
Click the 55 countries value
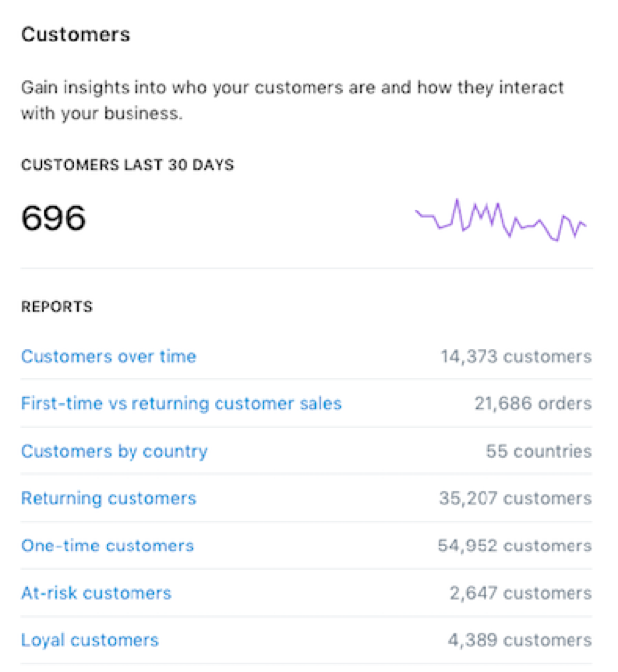coord(539,452)
